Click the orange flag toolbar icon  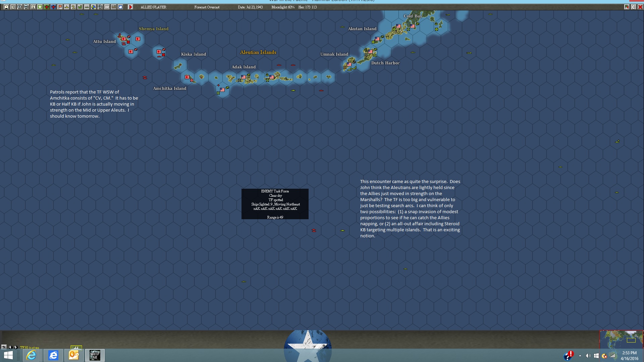[x=60, y=7]
